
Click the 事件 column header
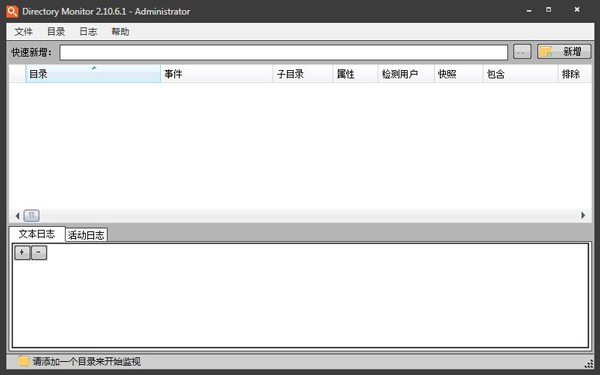[217, 74]
